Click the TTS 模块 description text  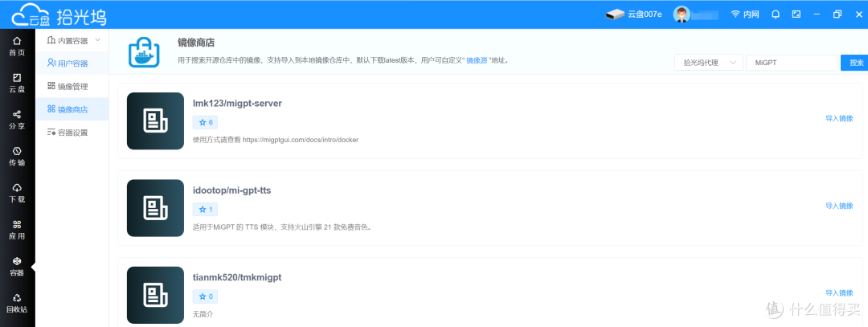pos(281,227)
